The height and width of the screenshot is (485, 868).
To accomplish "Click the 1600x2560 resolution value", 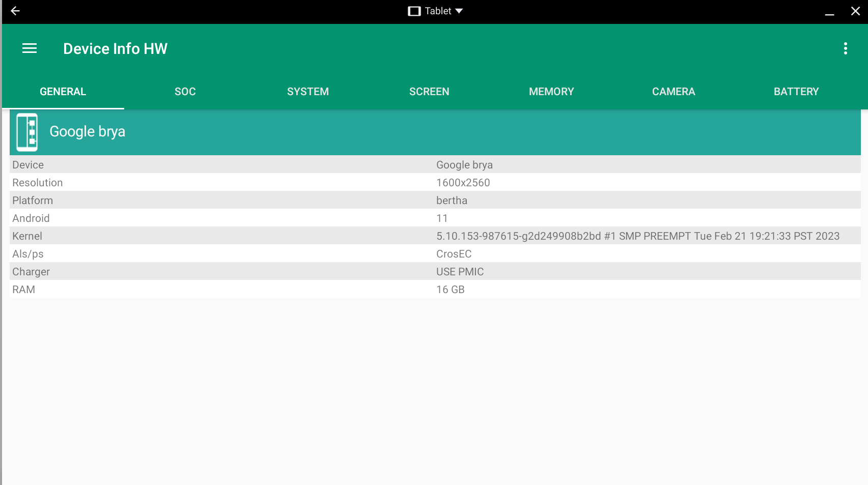I will 463,183.
